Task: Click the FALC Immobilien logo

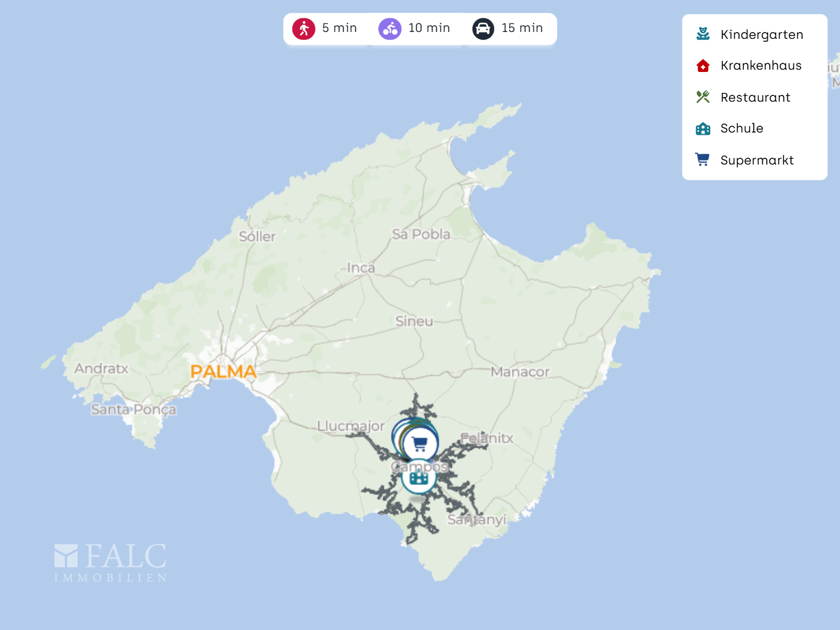Action: coord(110,563)
